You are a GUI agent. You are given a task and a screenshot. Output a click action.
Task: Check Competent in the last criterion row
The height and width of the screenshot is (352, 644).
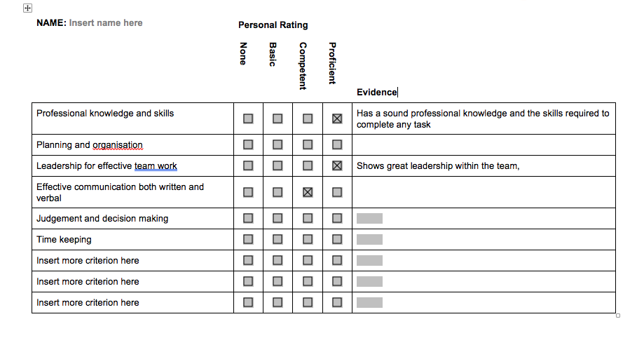308,302
